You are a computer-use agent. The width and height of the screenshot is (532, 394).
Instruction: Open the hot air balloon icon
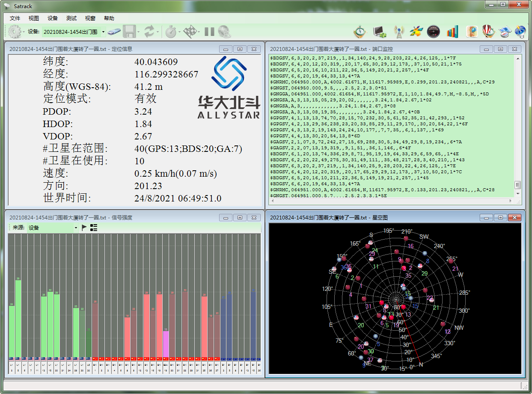[x=489, y=32]
